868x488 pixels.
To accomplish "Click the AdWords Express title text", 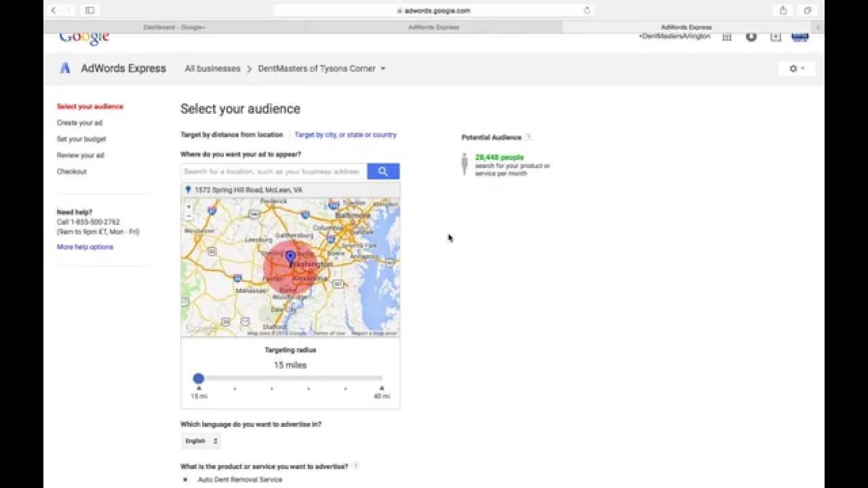I will coord(123,68).
